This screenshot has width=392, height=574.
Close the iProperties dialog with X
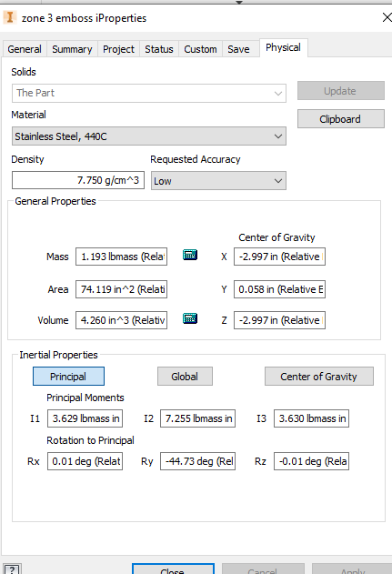pos(387,17)
